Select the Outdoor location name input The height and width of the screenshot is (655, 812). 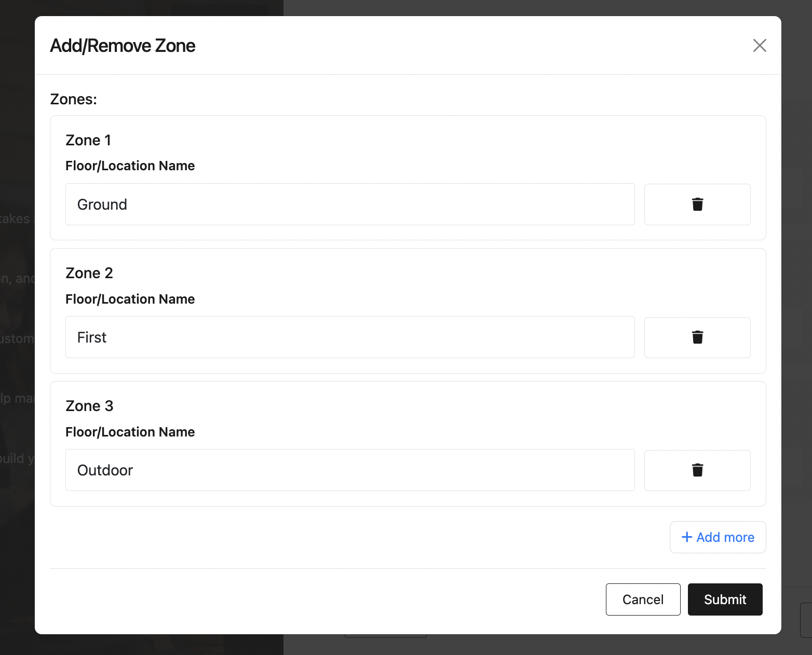tap(350, 470)
